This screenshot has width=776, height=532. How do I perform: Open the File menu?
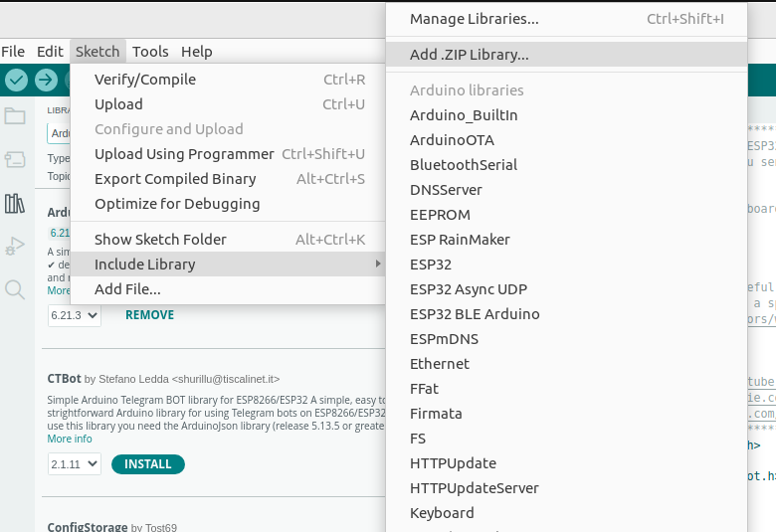point(13,52)
